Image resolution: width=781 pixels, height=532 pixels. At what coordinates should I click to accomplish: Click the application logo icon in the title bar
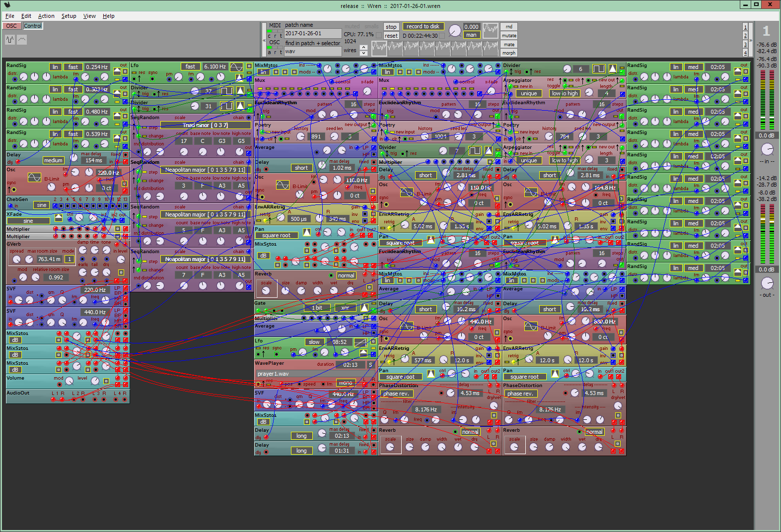point(7,5)
